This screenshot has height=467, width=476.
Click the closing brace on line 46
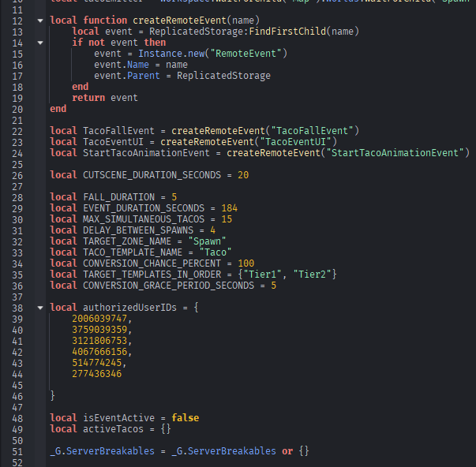tap(53, 396)
